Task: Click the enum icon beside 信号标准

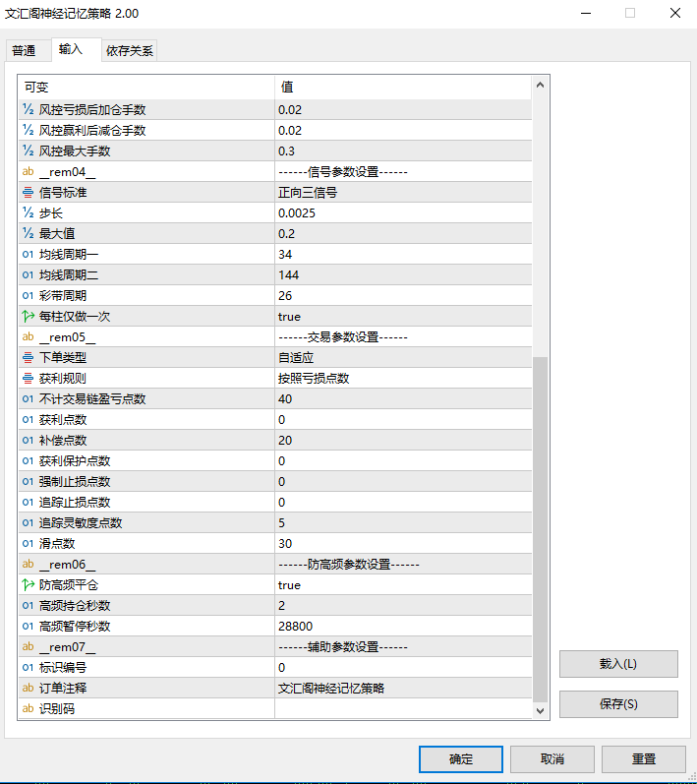Action: (28, 193)
